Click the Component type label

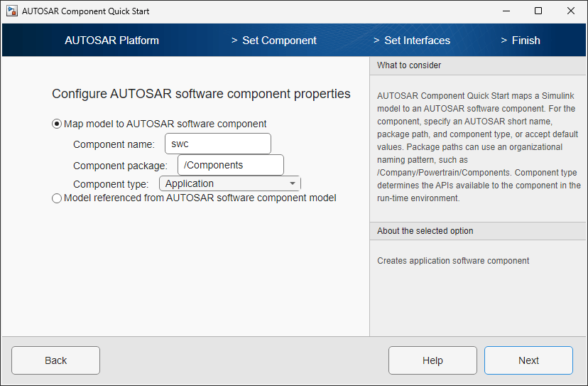(x=111, y=184)
